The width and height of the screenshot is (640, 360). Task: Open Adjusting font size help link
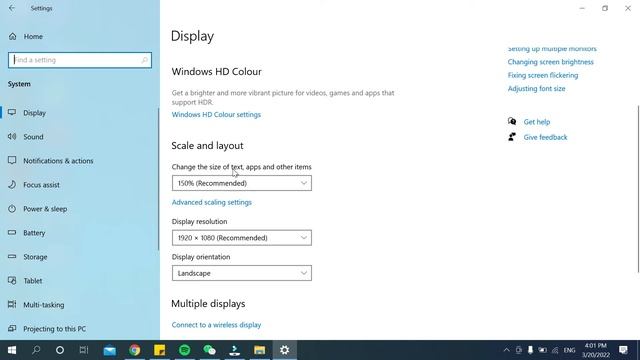(x=536, y=89)
